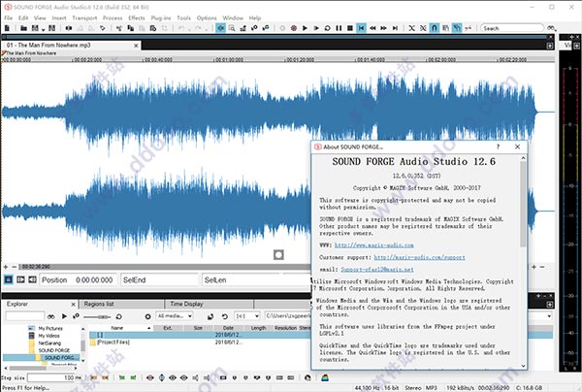This screenshot has width=582, height=392.
Task: Click the Save All icon beside Save
Action: point(52,28)
